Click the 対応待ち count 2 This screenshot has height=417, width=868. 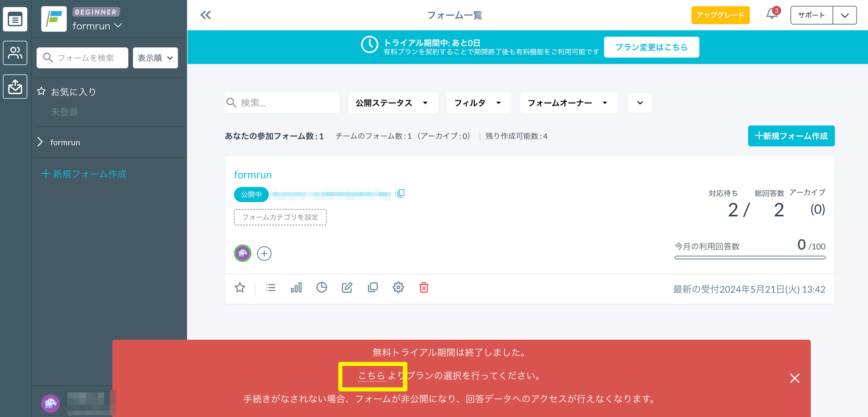tap(733, 210)
